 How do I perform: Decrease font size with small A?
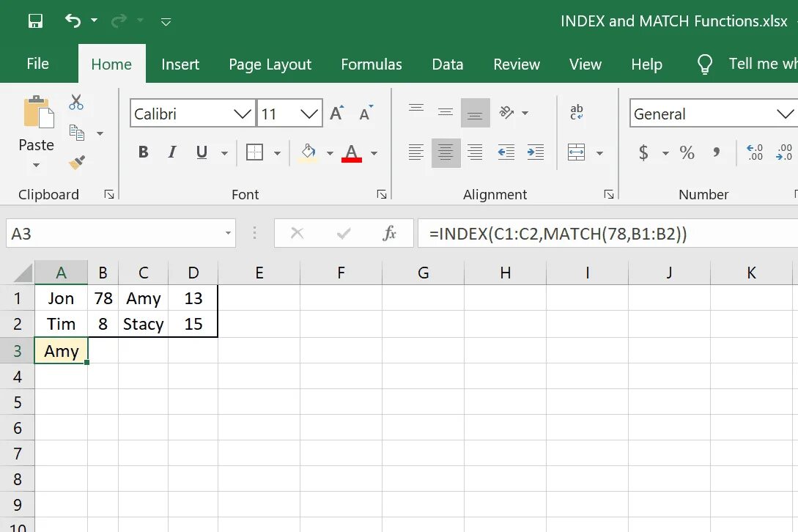(366, 113)
